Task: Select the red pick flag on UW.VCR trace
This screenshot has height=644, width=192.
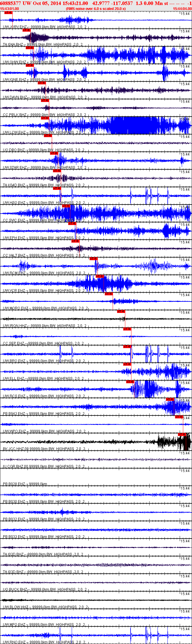Action: point(100,276)
